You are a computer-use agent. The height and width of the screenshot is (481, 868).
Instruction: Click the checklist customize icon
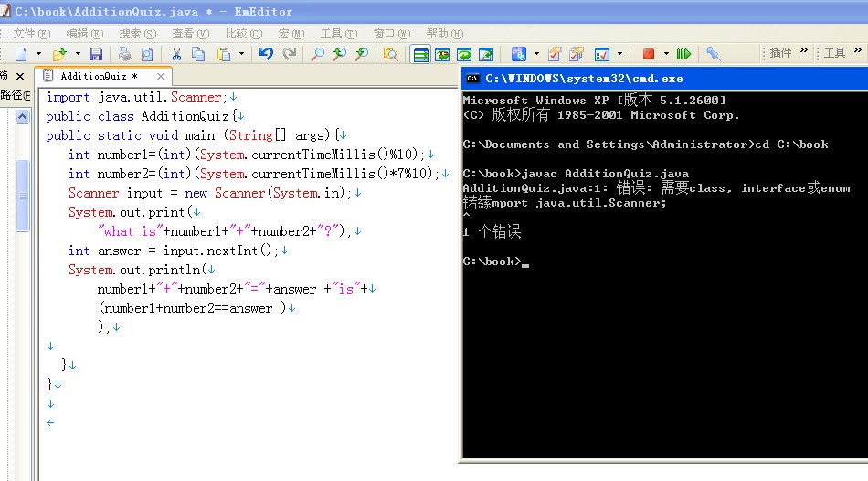(602, 54)
